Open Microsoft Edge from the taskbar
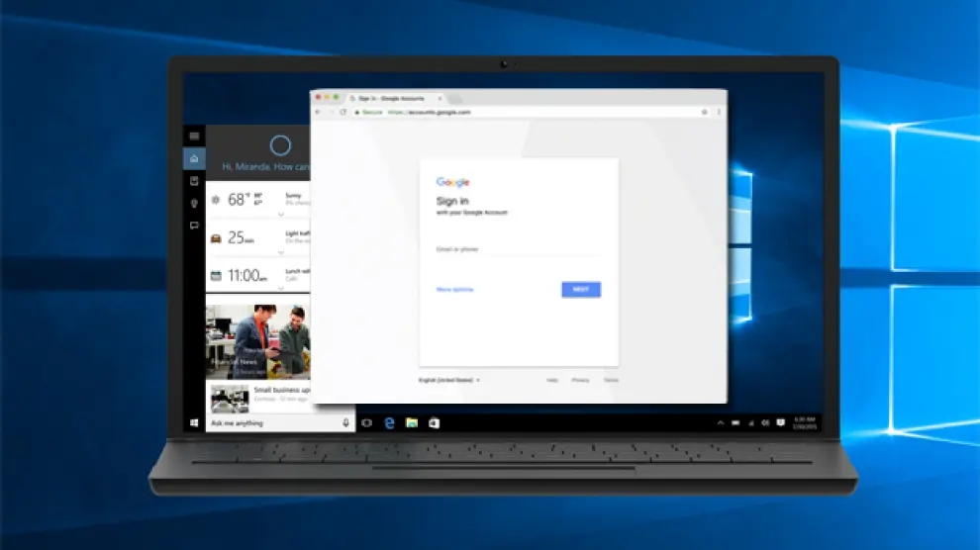 389,423
